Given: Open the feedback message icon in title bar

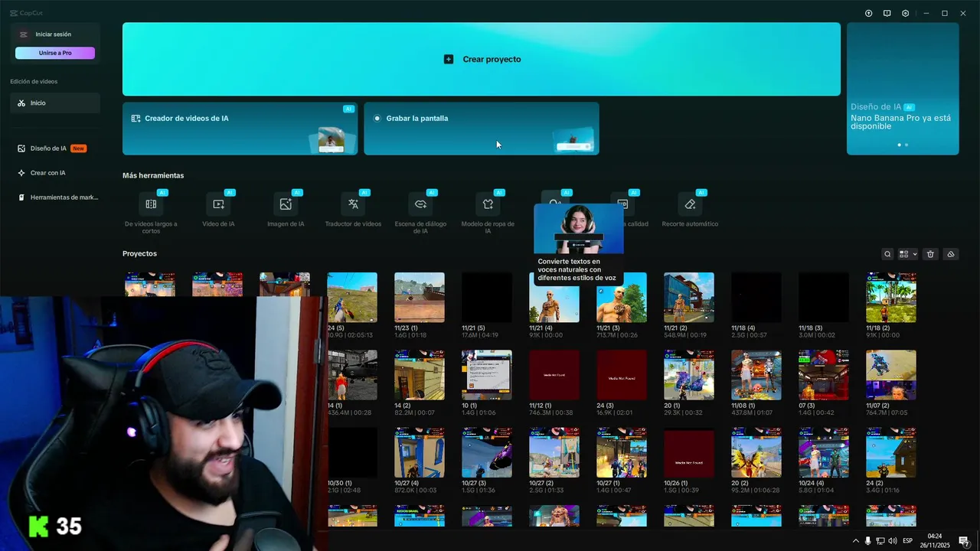Looking at the screenshot, I should [x=887, y=13].
